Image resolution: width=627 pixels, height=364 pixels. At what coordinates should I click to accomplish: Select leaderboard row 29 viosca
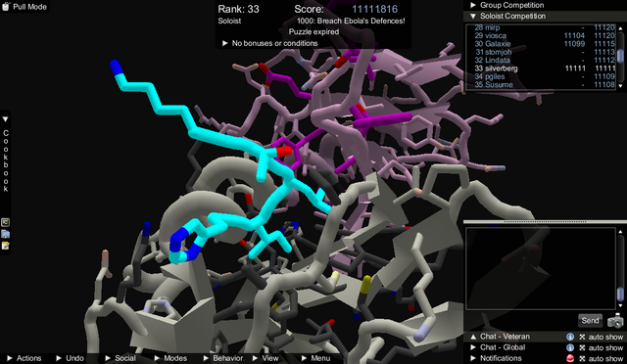pyautogui.click(x=541, y=35)
